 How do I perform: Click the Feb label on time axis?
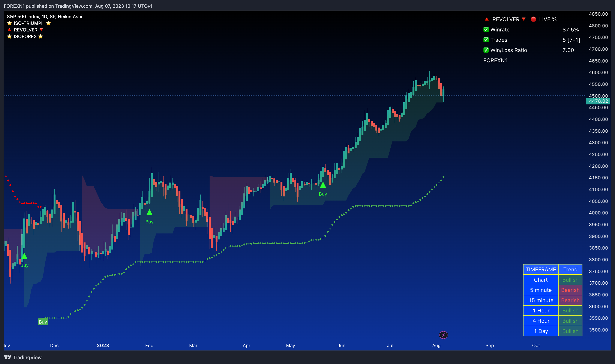coord(149,345)
